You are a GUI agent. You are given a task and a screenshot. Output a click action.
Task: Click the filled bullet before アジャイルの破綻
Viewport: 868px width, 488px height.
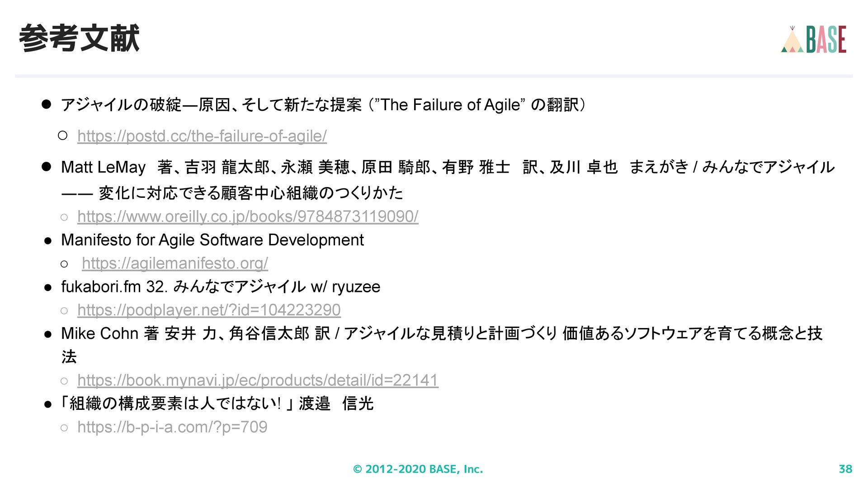point(46,104)
